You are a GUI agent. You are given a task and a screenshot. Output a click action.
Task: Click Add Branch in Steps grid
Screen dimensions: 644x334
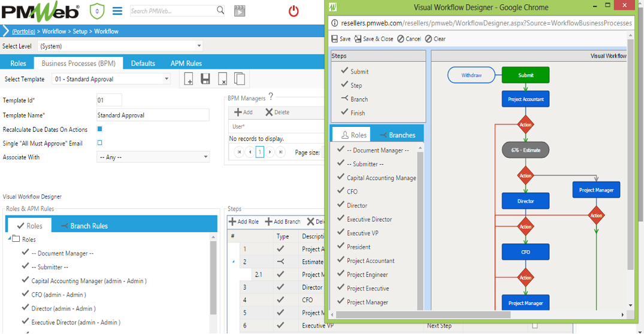click(x=283, y=221)
